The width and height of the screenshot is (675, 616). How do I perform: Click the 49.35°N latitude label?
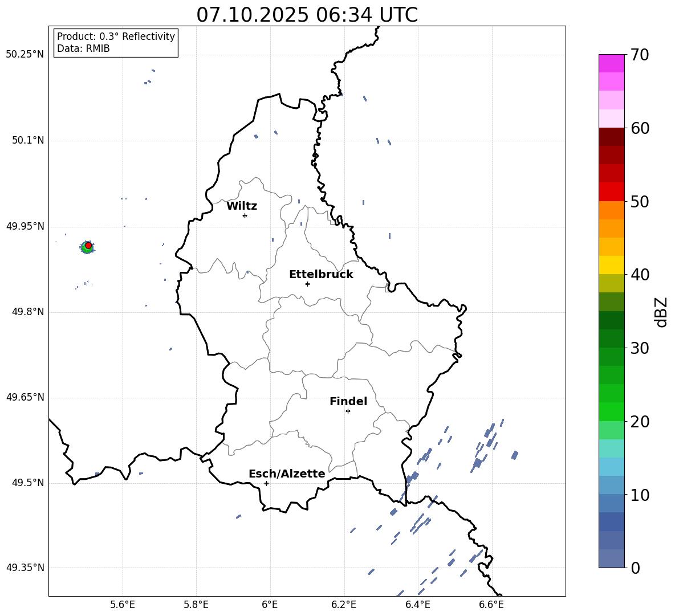[25, 568]
